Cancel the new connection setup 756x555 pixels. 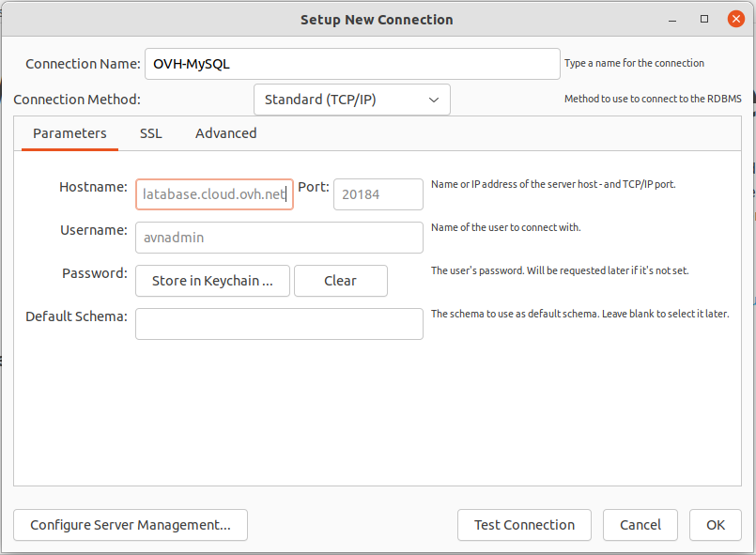coord(640,525)
